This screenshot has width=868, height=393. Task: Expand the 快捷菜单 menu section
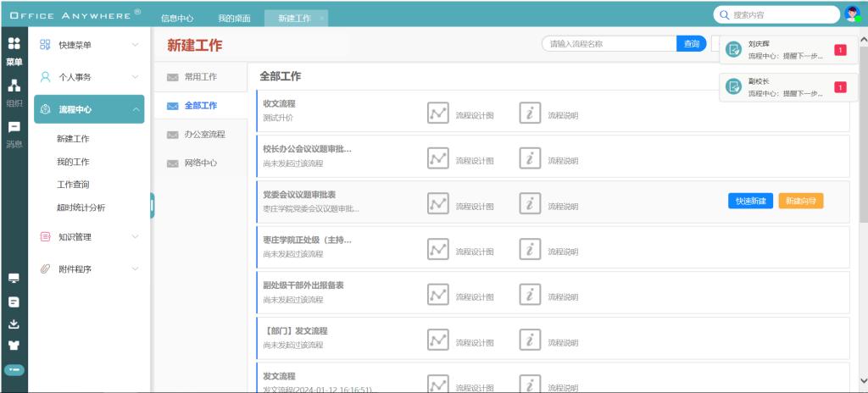click(x=89, y=45)
